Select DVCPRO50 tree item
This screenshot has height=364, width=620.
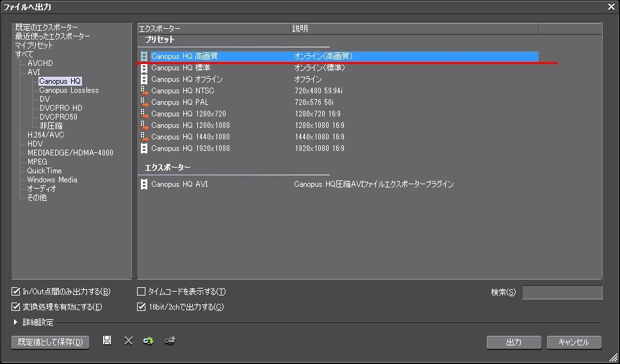click(x=58, y=117)
